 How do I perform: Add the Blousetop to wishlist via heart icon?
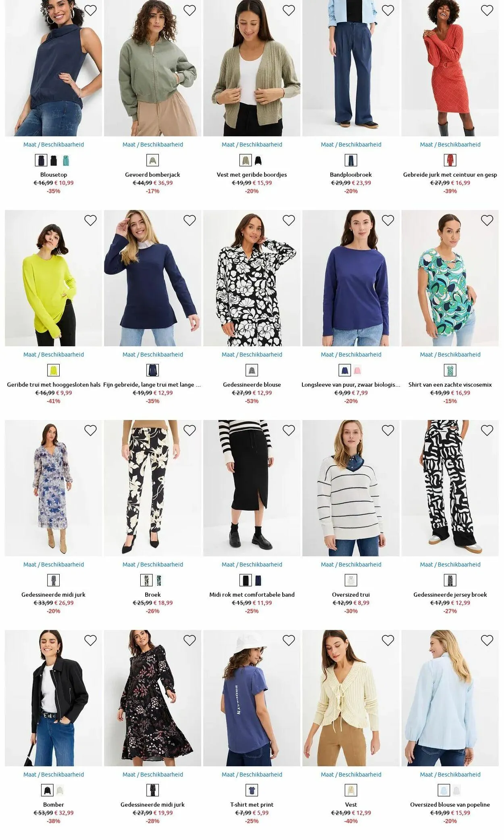(90, 10)
